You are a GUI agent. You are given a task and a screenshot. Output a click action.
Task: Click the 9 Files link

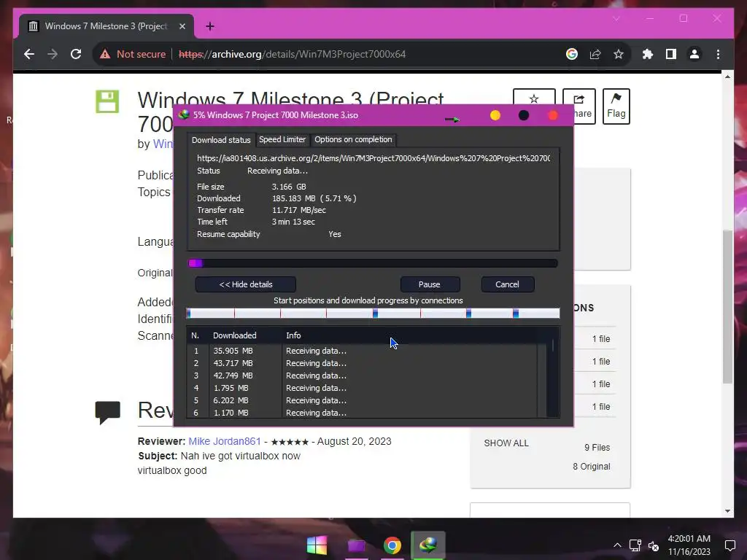tap(597, 448)
